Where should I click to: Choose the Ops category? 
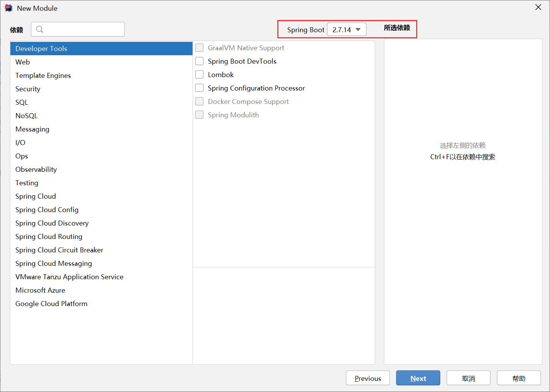tap(101, 156)
